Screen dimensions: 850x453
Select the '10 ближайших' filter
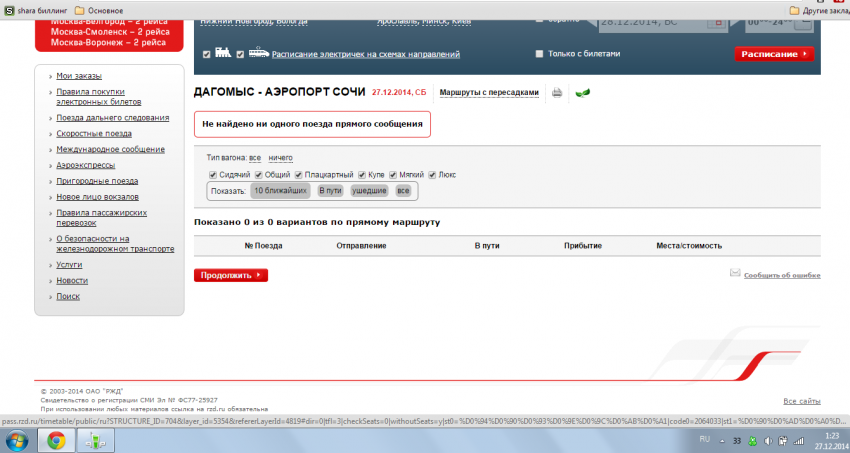(280, 190)
